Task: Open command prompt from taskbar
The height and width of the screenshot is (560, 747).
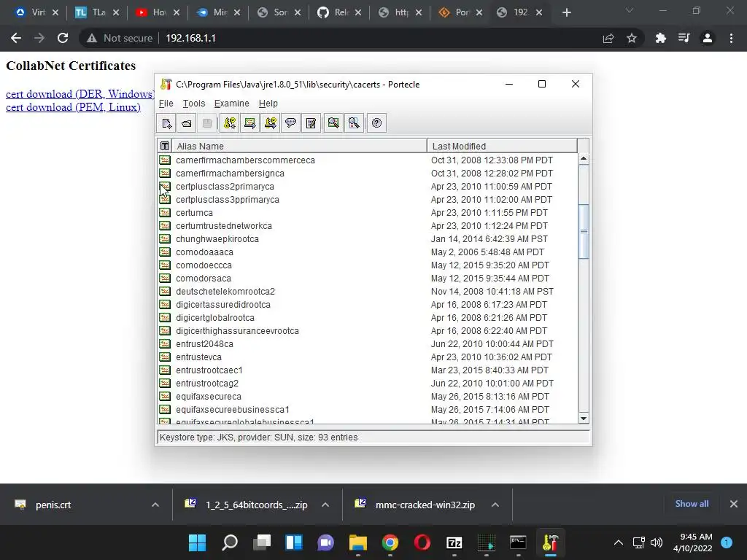Action: coord(518,542)
